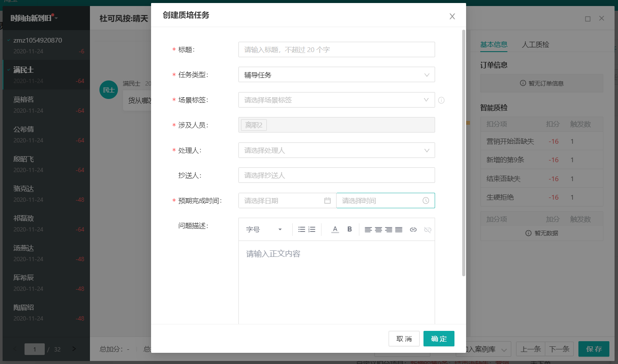The image size is (618, 364).
Task: Click the 暂无订单信息 notice
Action: (x=541, y=83)
